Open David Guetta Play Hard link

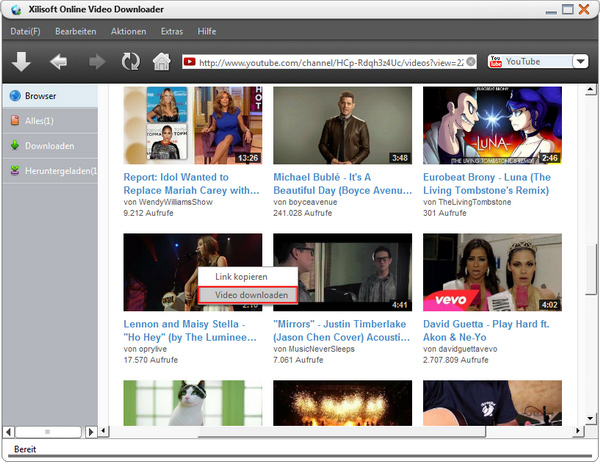(x=486, y=331)
